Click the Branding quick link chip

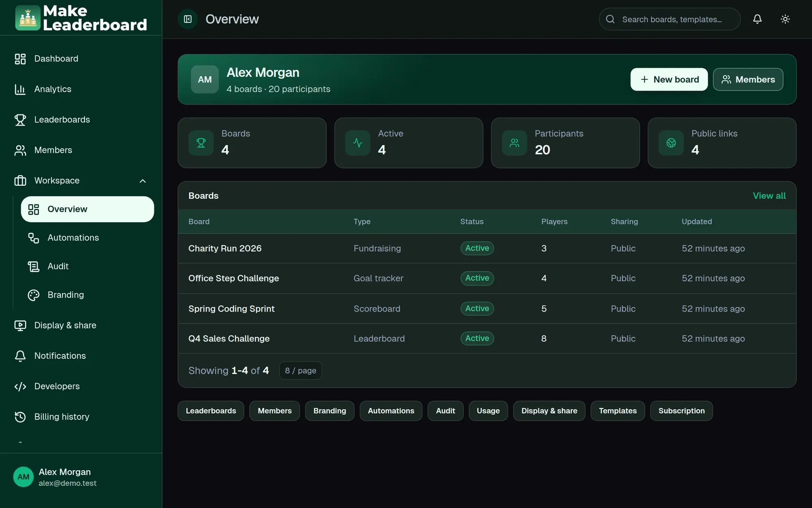(330, 411)
